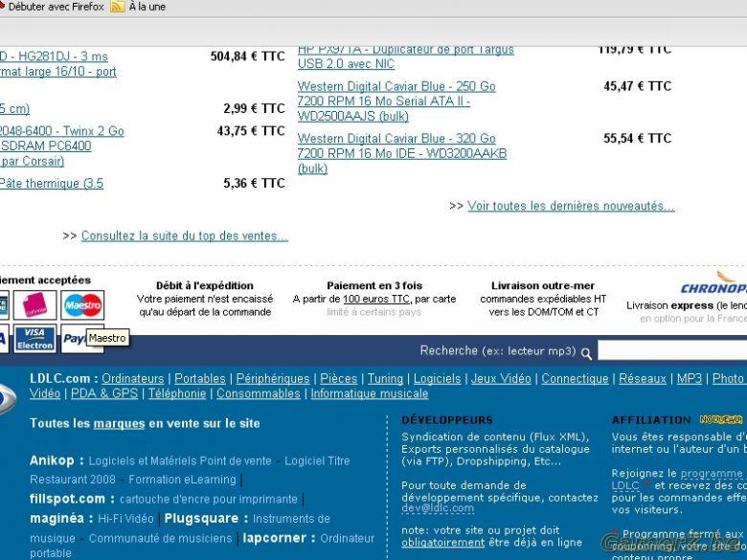Click the RSS feed icon in bookmarks bar
This screenshot has height=560, width=747.
click(117, 7)
